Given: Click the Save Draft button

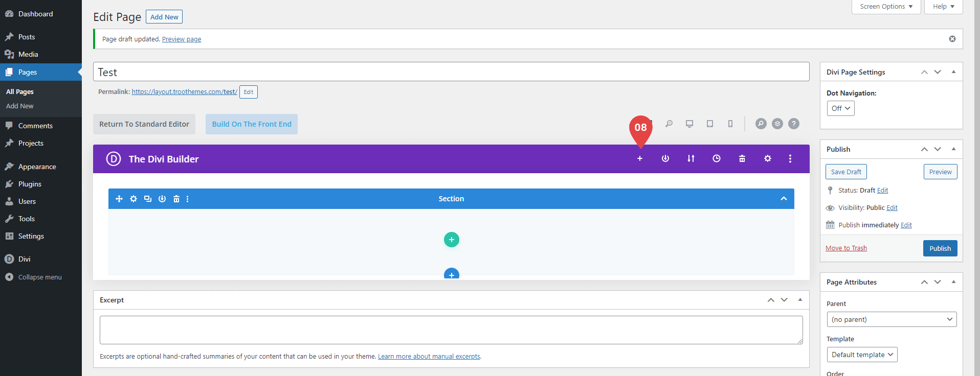Looking at the screenshot, I should [x=846, y=172].
